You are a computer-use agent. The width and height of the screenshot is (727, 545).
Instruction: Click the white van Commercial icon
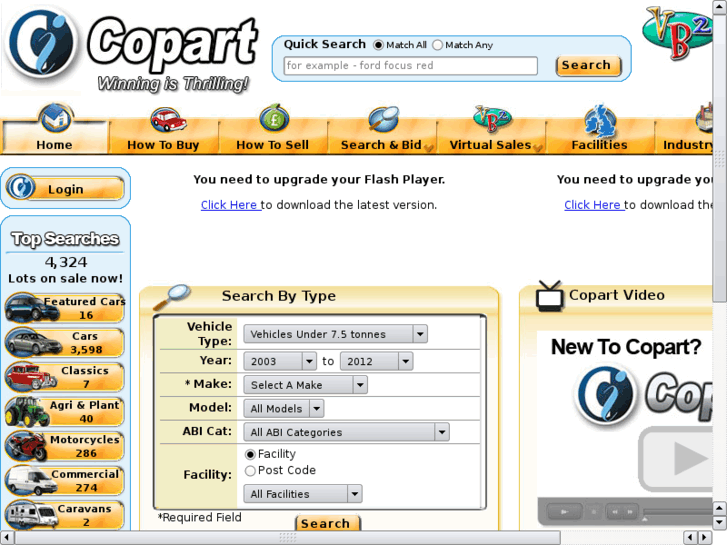click(x=31, y=481)
